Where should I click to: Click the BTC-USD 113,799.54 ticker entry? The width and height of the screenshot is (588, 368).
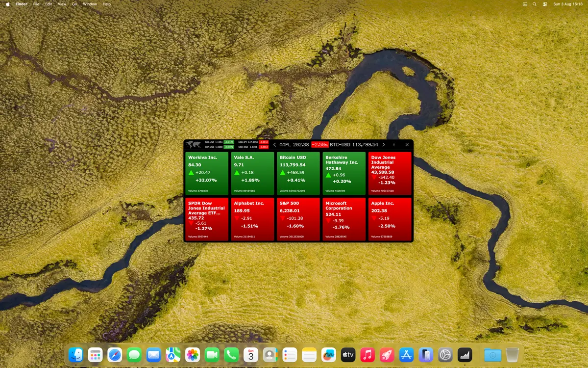(354, 145)
